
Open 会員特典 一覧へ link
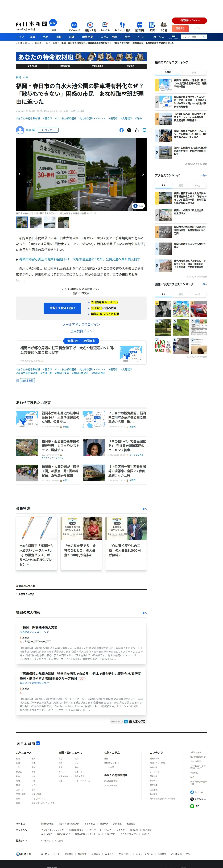point(143,509)
